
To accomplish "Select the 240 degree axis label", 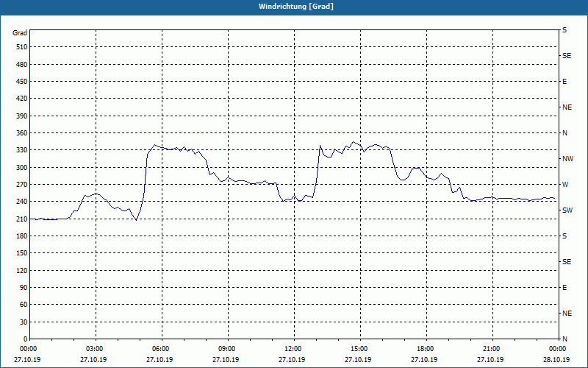I will pyautogui.click(x=21, y=202).
